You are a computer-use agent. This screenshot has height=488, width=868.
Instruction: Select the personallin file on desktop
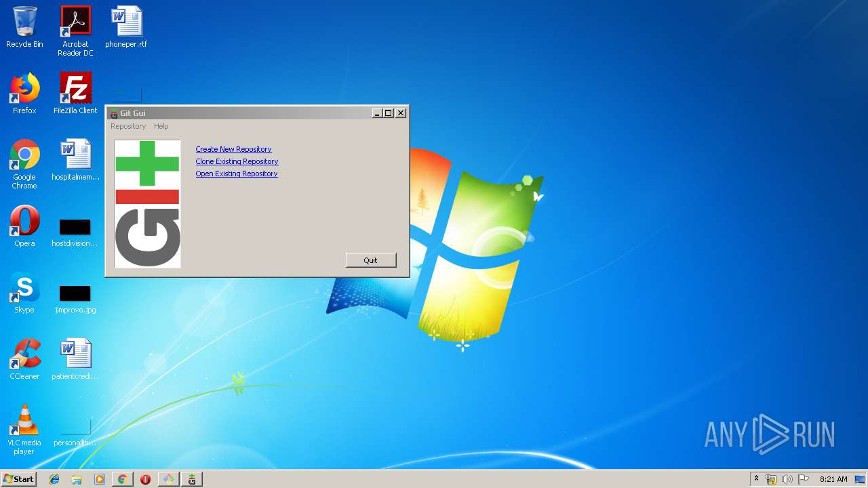[75, 432]
